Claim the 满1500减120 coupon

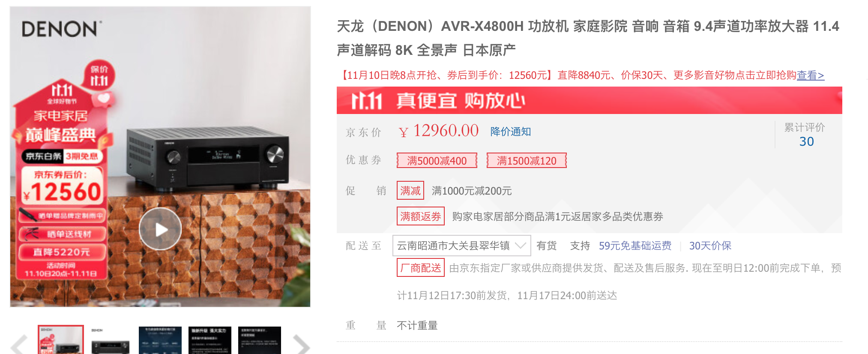[x=527, y=161]
